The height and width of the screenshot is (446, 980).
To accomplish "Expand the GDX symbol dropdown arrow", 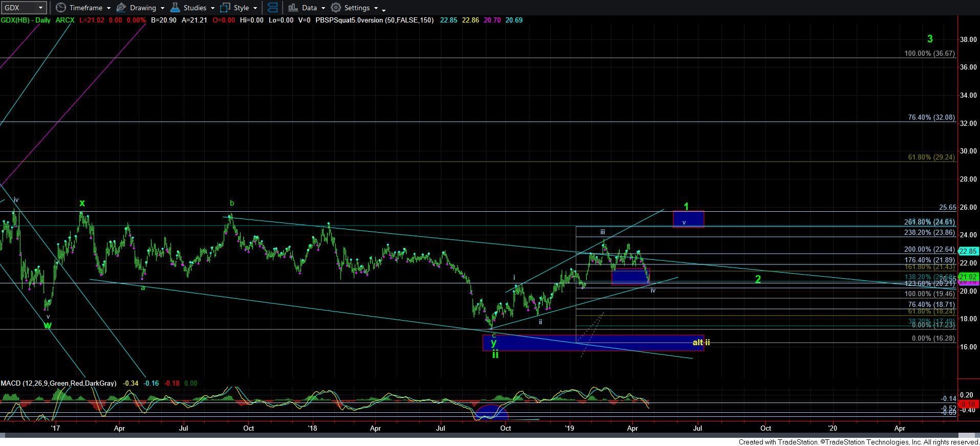I will pyautogui.click(x=40, y=8).
